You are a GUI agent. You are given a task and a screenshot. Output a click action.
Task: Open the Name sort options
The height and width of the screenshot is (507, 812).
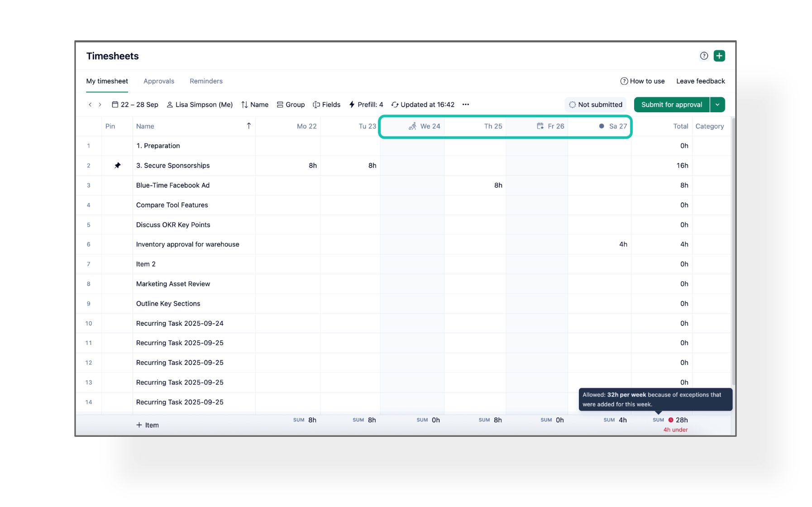pos(255,105)
